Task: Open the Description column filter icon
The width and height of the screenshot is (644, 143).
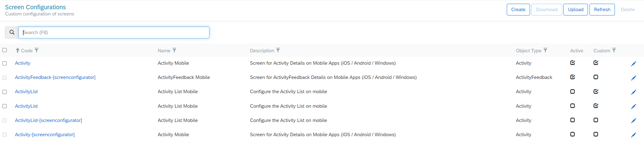Action: 278,50
